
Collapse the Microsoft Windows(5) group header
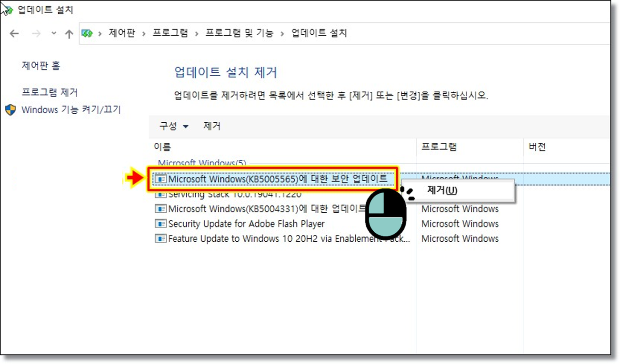202,163
